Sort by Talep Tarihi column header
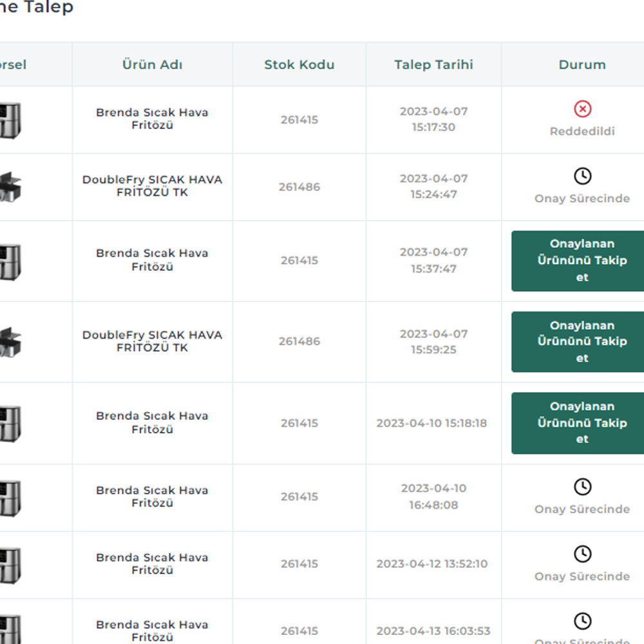This screenshot has width=644, height=644. 433,64
